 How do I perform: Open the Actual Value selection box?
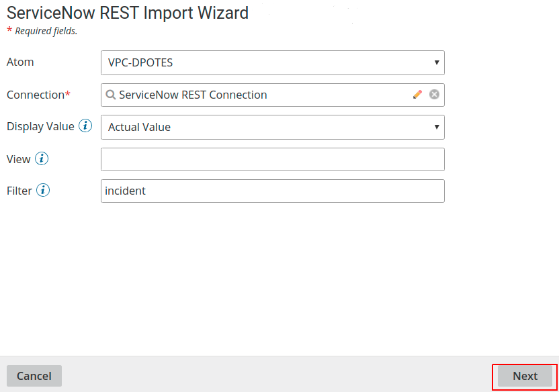(x=273, y=127)
